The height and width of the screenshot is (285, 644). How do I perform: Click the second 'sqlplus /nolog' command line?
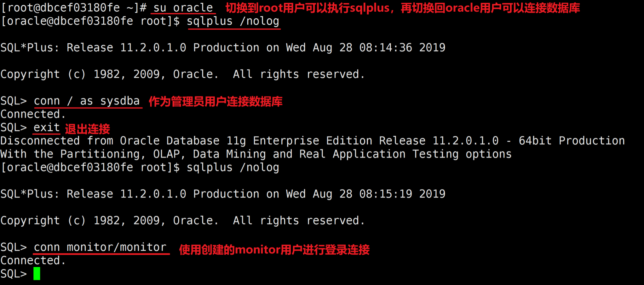tap(233, 167)
